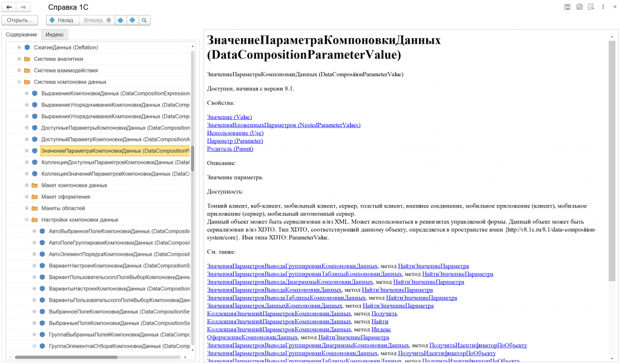620x364 pixels.
Task: Click the АвтоВыбранноеПолеКомпоновкиДанных object icon
Action: (42, 231)
